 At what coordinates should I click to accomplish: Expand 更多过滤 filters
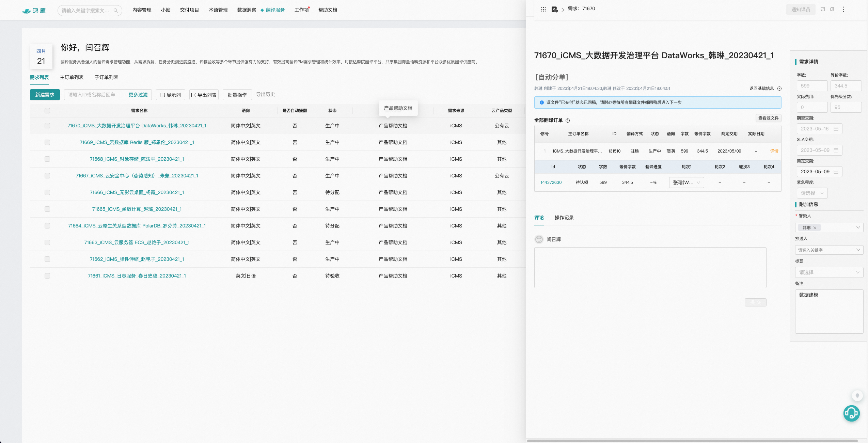coord(138,95)
